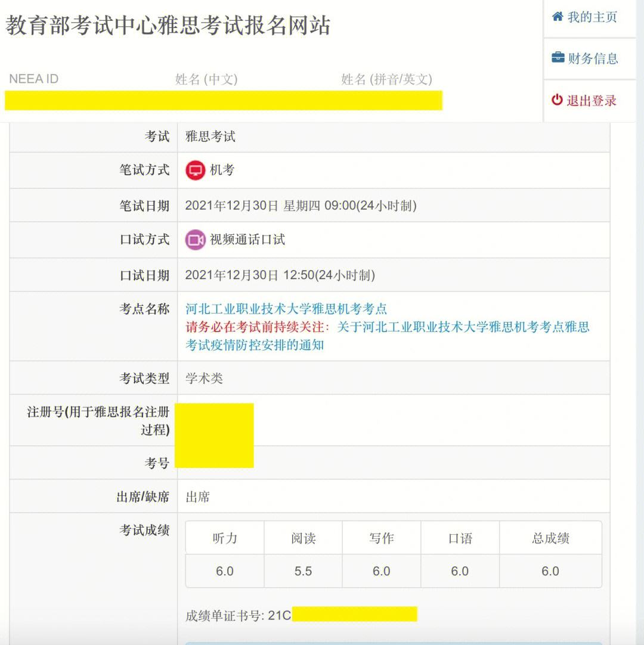Click the 总成绩 score header
This screenshot has height=645, width=644.
pos(550,538)
